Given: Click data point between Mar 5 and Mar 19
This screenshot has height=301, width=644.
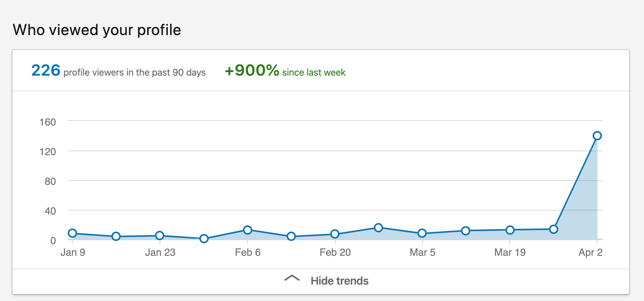Looking at the screenshot, I should coord(466,231).
